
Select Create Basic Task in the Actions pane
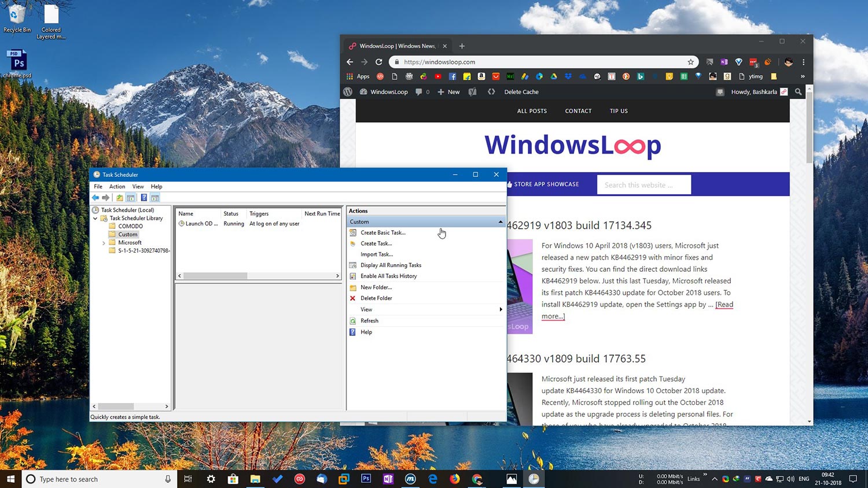click(x=382, y=232)
